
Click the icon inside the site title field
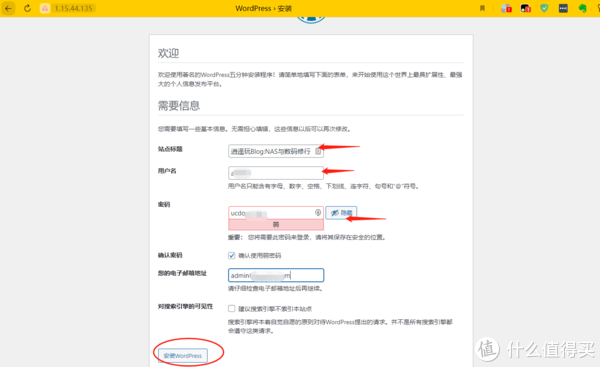pyautogui.click(x=318, y=151)
